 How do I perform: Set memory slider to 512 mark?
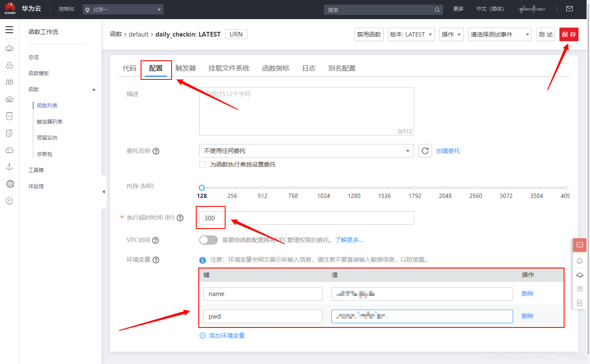(263, 187)
